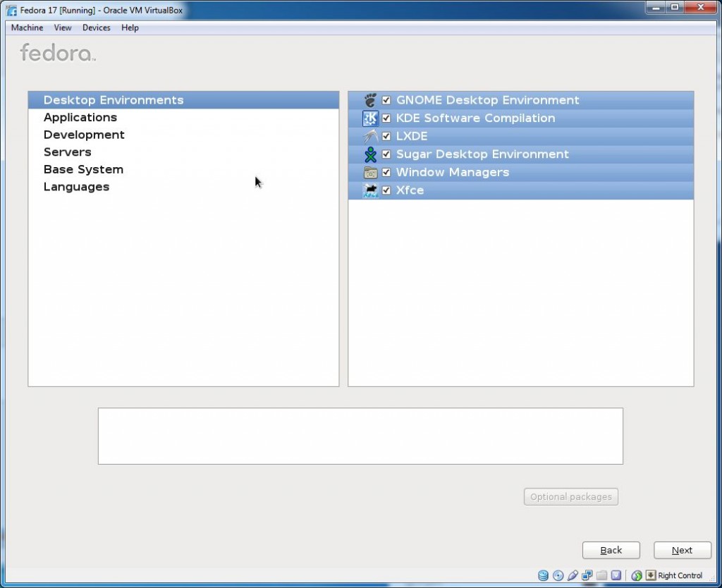Select the Applications category
The image size is (722, 588).
[184, 118]
